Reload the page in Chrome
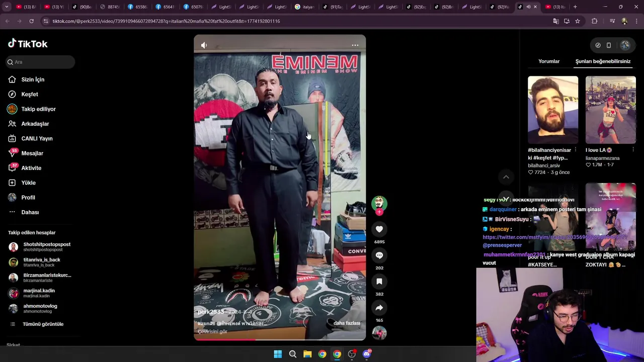Screen dimensions: 644x362 [31, 21]
